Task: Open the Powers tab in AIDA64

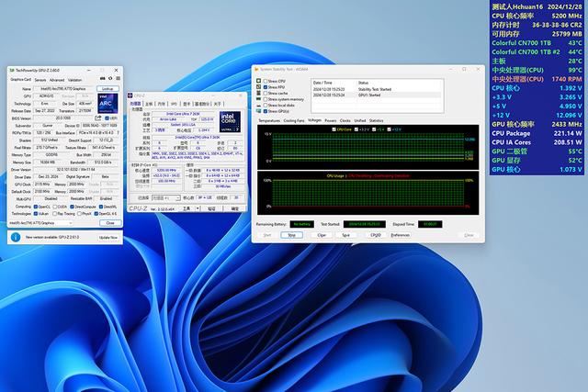Action: click(331, 120)
